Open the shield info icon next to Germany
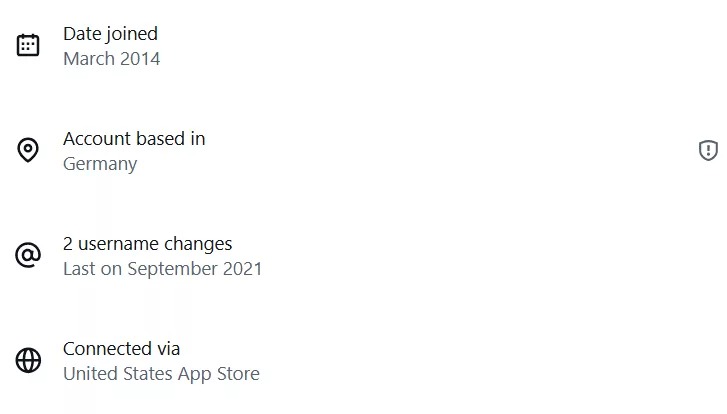 (708, 151)
